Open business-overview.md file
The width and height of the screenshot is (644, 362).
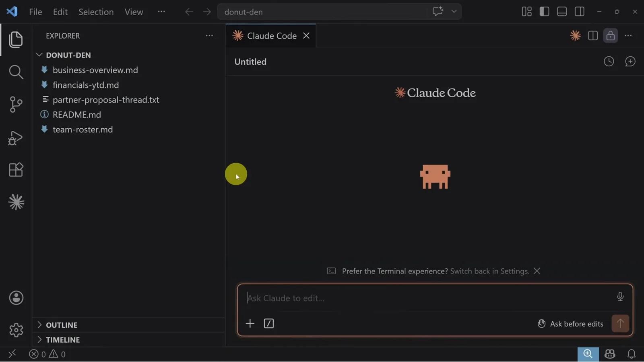(95, 70)
